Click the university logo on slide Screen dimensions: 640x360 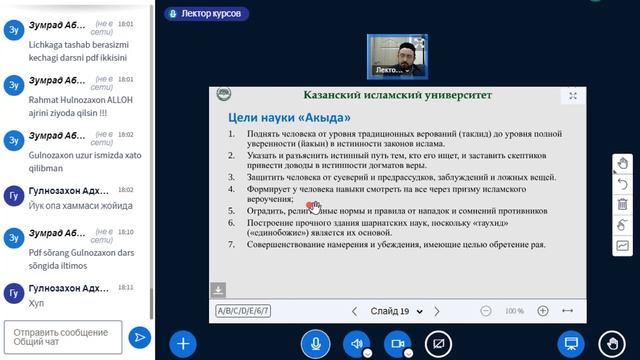(224, 94)
